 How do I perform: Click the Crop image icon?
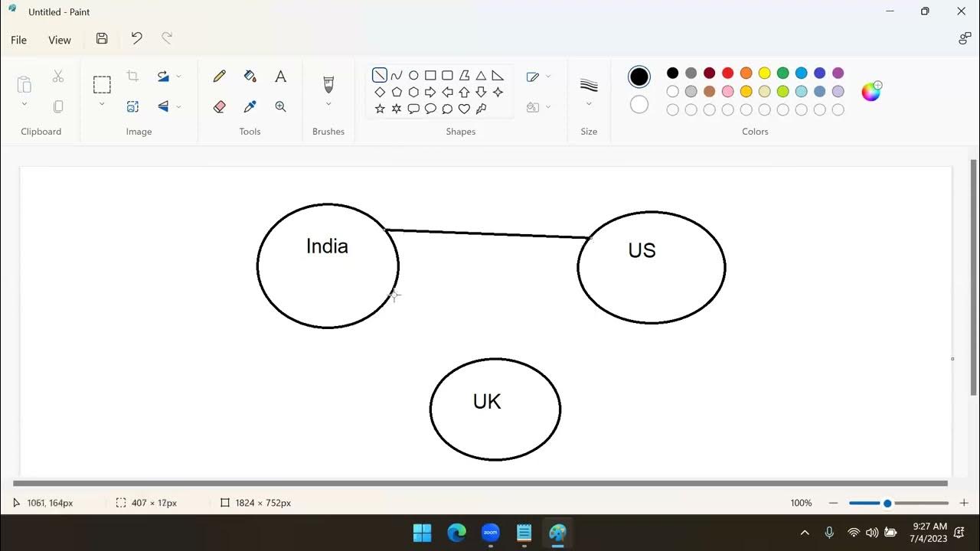click(x=132, y=76)
